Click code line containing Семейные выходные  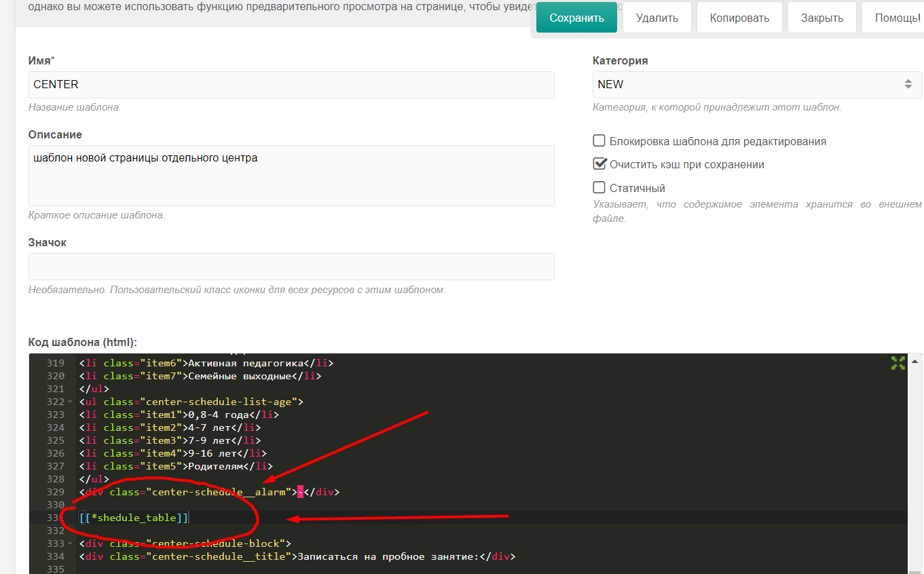pos(200,376)
